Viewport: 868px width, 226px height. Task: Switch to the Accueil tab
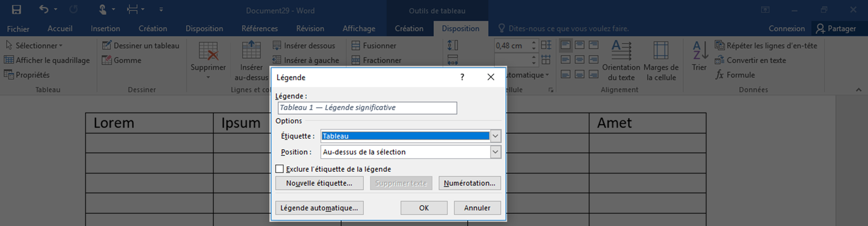[60, 28]
